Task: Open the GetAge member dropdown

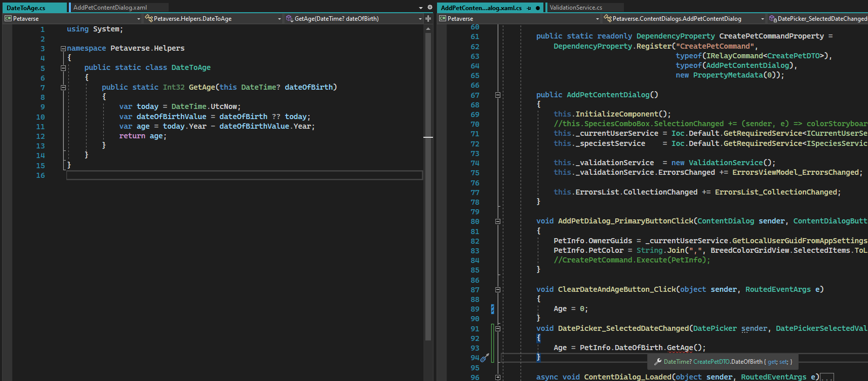Action: tap(420, 19)
